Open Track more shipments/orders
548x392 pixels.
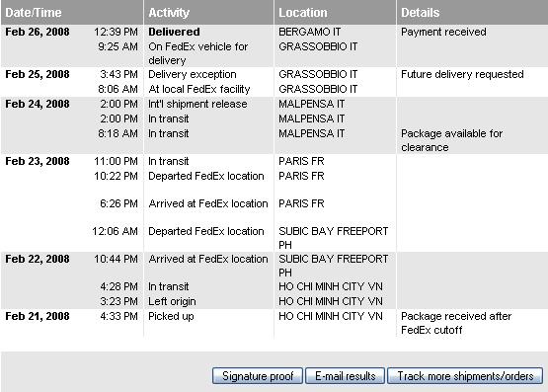[x=465, y=376]
